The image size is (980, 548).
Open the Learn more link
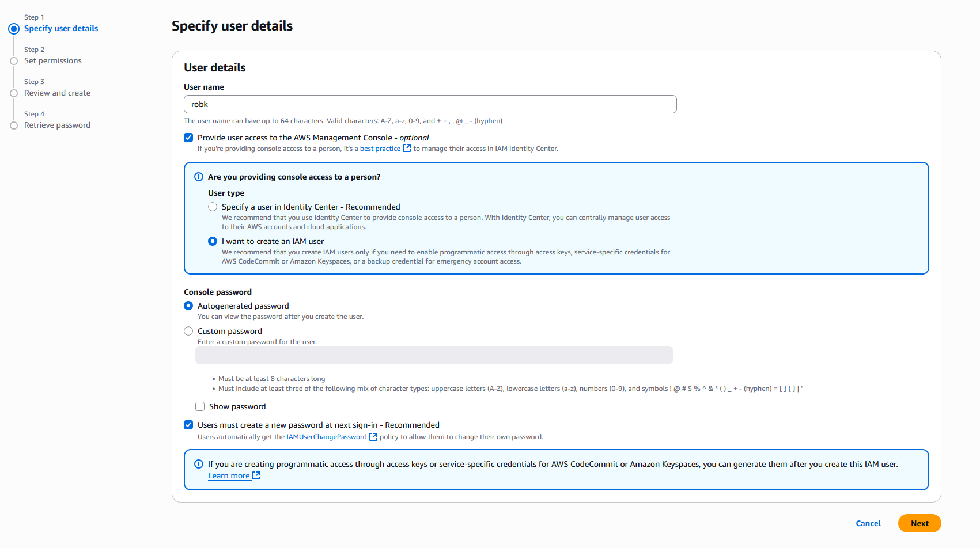click(229, 475)
